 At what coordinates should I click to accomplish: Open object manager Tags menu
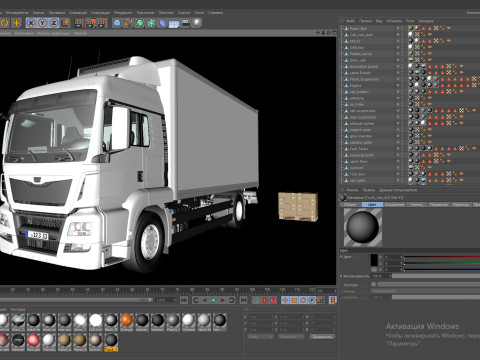(410, 21)
